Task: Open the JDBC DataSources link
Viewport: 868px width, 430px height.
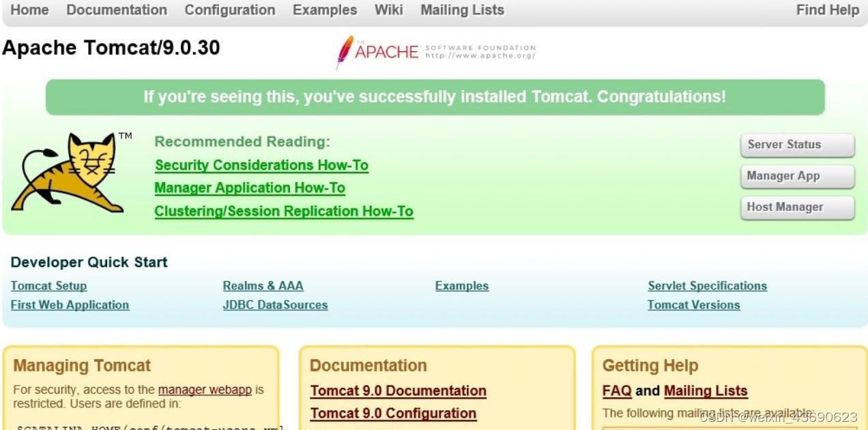Action: [275, 305]
